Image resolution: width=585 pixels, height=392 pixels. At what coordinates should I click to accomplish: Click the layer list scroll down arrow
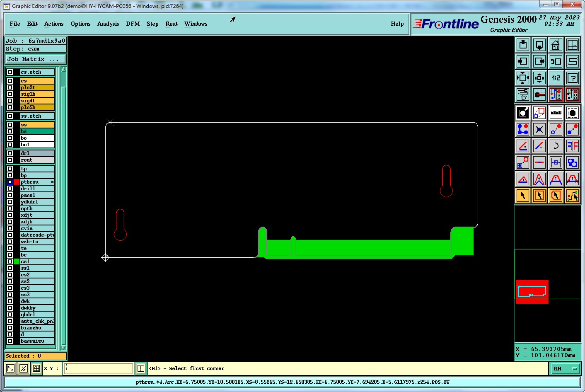click(63, 347)
